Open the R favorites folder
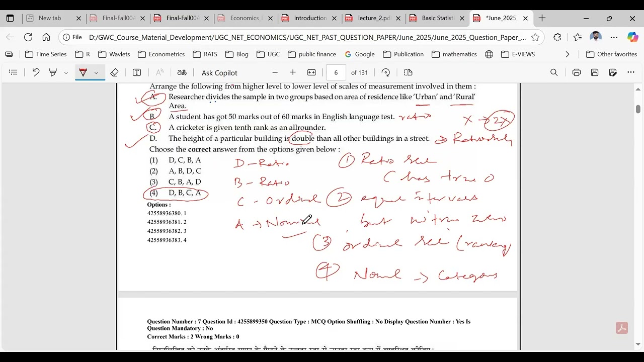644x362 pixels. 82,54
